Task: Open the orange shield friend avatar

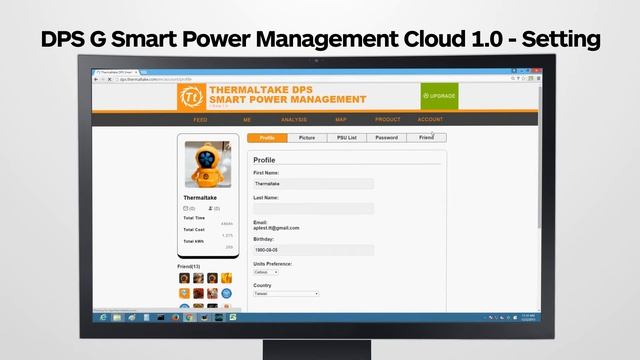Action: [x=184, y=293]
